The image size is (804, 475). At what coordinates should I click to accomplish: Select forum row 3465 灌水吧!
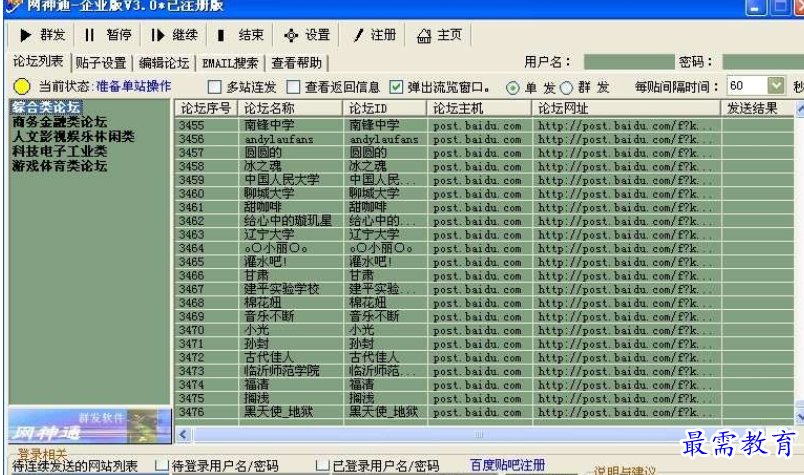pyautogui.click(x=484, y=262)
